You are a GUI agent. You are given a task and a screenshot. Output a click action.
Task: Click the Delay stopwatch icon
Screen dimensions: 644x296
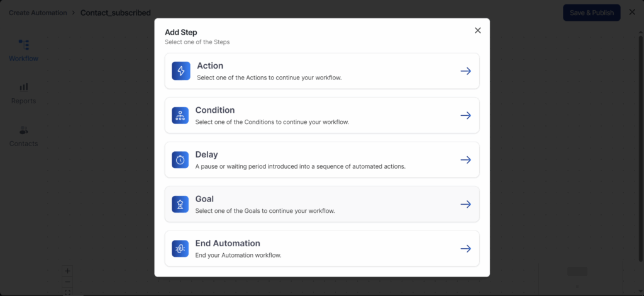point(180,160)
